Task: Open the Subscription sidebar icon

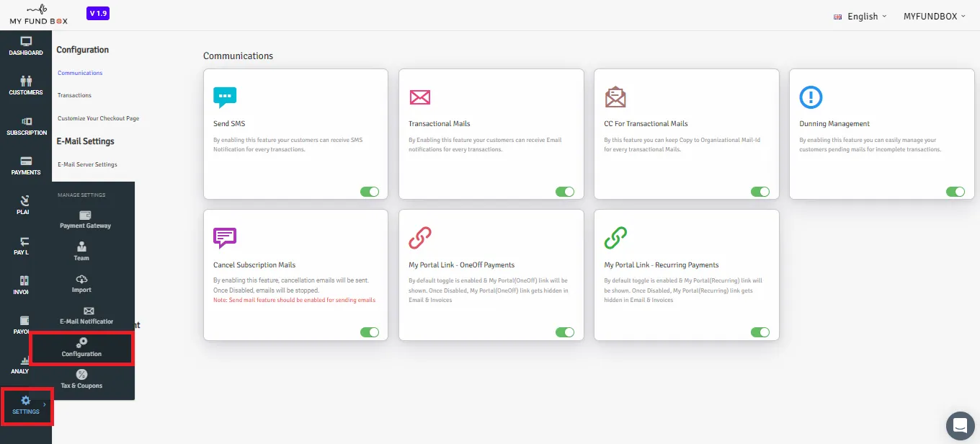Action: (26, 122)
